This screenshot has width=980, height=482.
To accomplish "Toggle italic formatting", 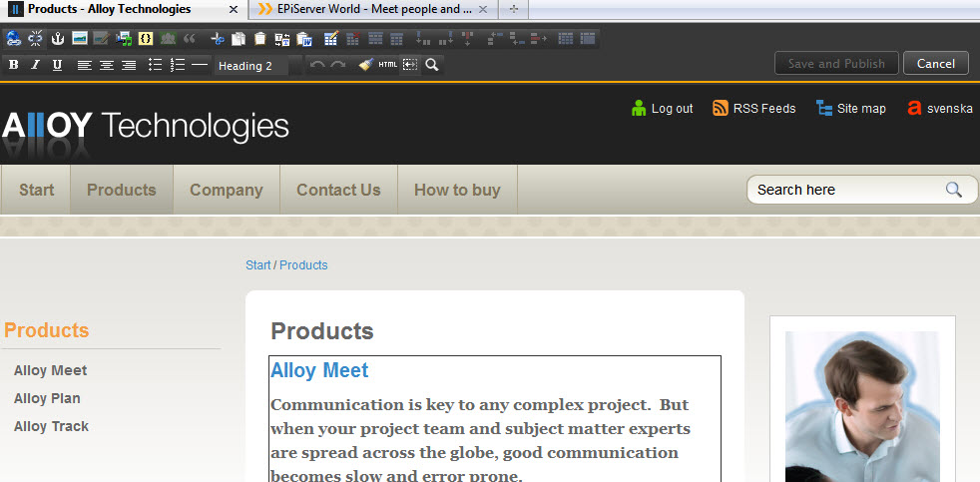I will (35, 65).
